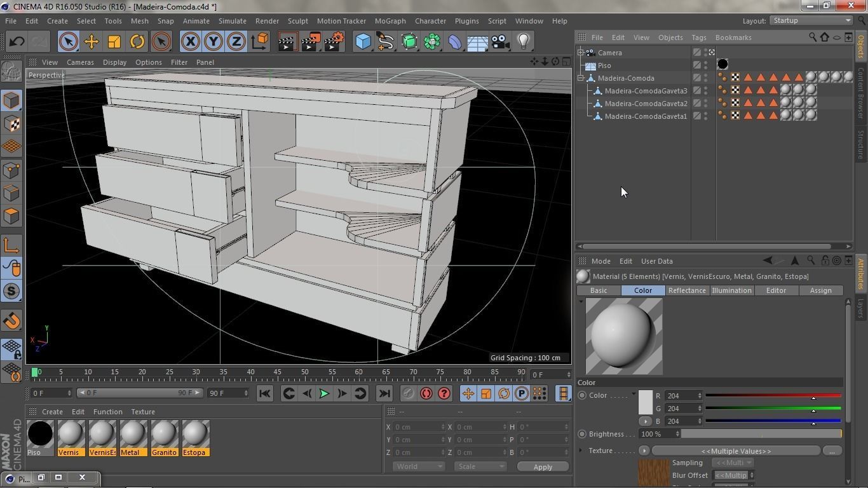
Task: Toggle Autokeying button
Action: (426, 393)
